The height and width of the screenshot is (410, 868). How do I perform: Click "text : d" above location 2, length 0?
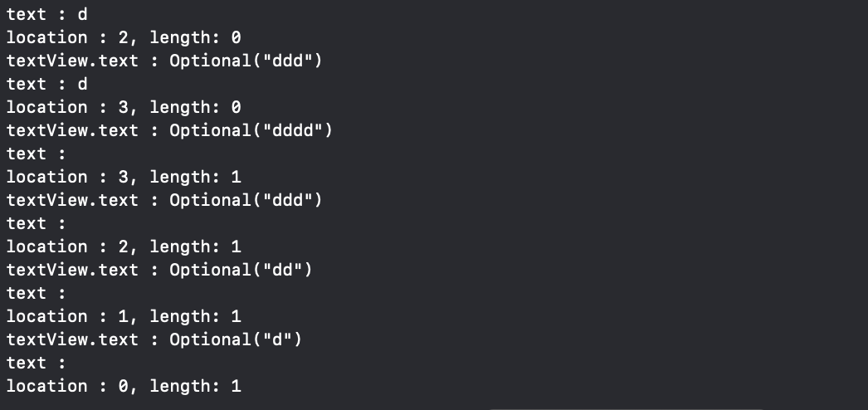[47, 14]
